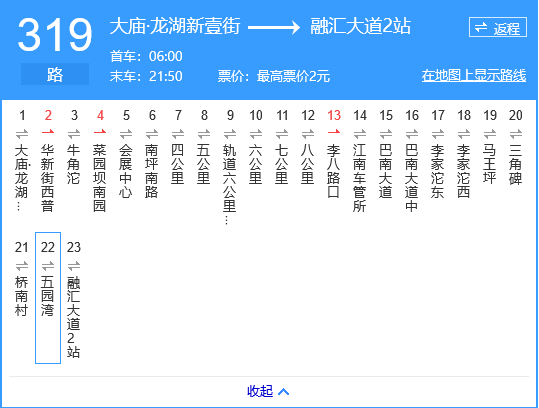Viewport: 539px width, 408px height.
Task: Click last bus time 末车: 21:50
Action: point(146,76)
